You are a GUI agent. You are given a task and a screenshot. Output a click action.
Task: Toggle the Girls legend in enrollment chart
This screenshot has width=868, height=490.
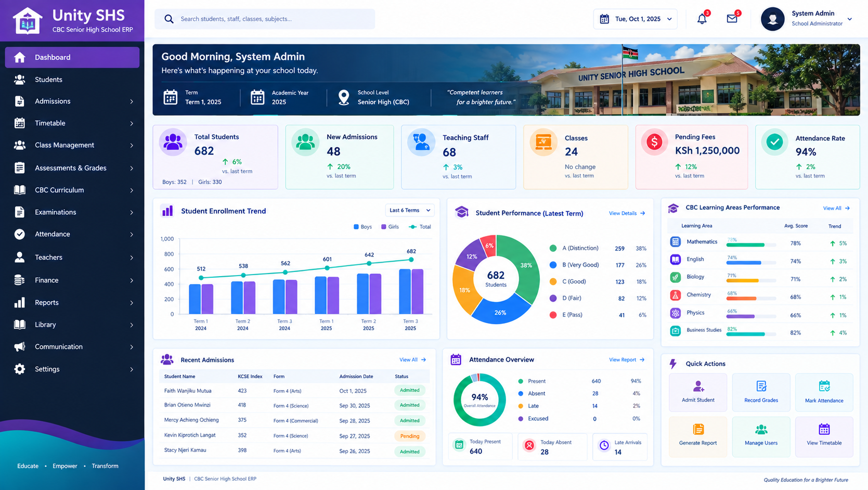point(390,227)
